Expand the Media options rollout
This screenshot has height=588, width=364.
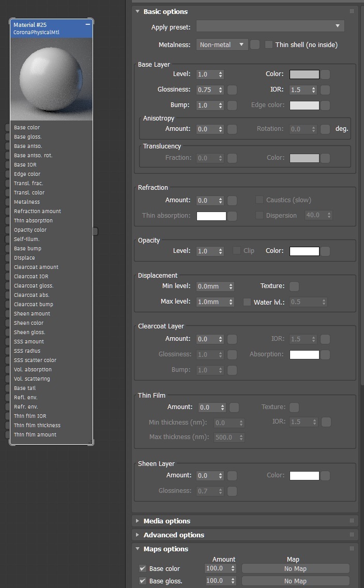click(x=167, y=521)
